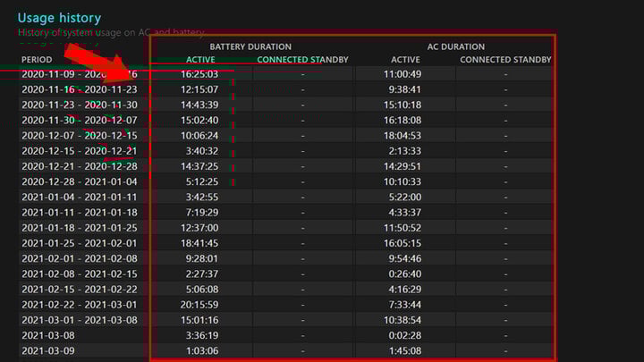Select battery active time 18:41:45
Viewport: 644px width, 362px height.
(x=199, y=243)
